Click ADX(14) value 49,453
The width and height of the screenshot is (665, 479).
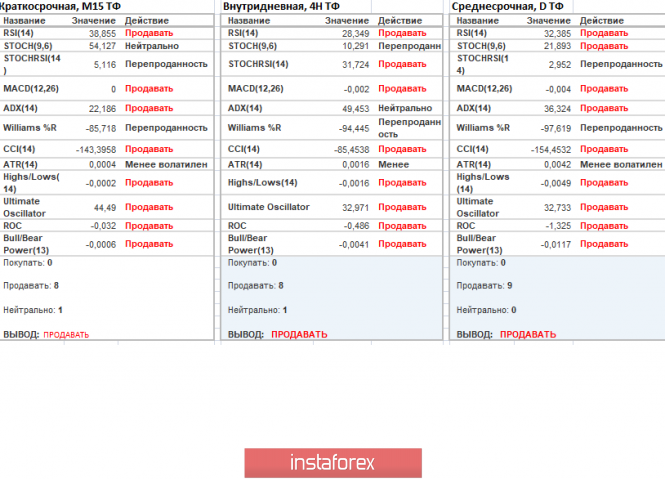[x=356, y=109]
